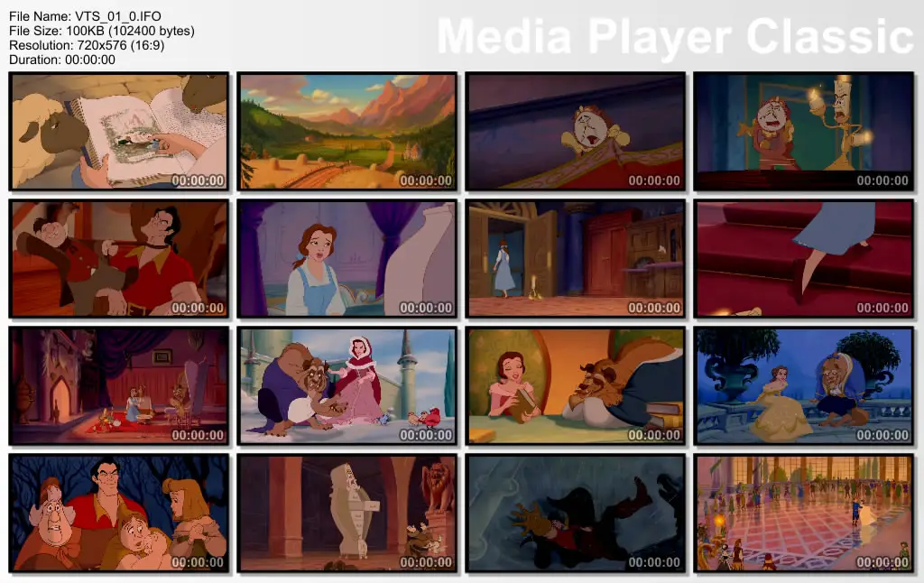Screen dimensions: 924x583
Task: Open dark falling figure in rain thumbnail
Action: (576, 514)
